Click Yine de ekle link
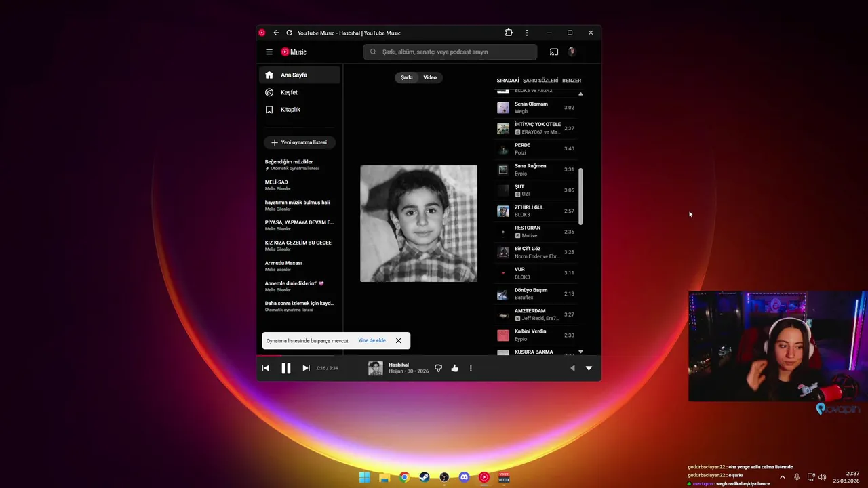868x488 pixels. (372, 340)
